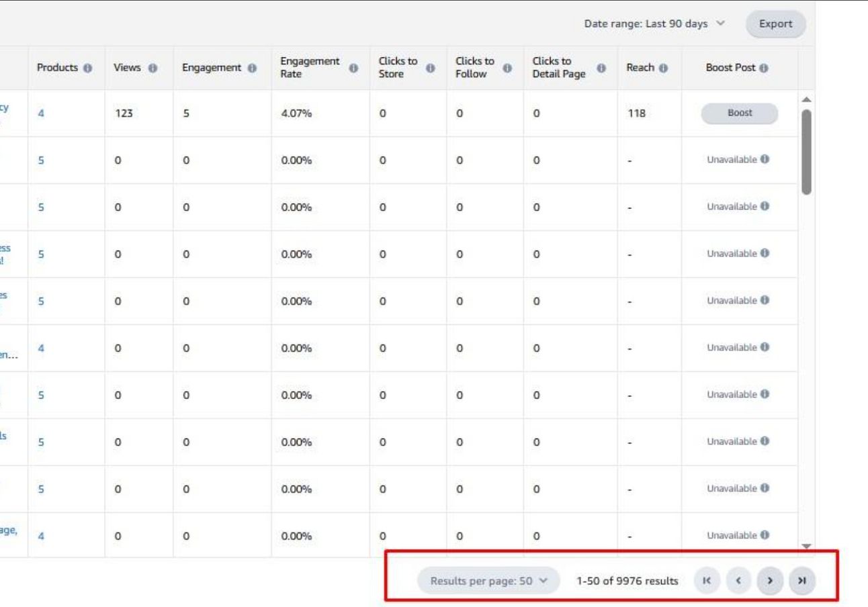
Task: Click the Views value '123'
Action: tap(124, 113)
